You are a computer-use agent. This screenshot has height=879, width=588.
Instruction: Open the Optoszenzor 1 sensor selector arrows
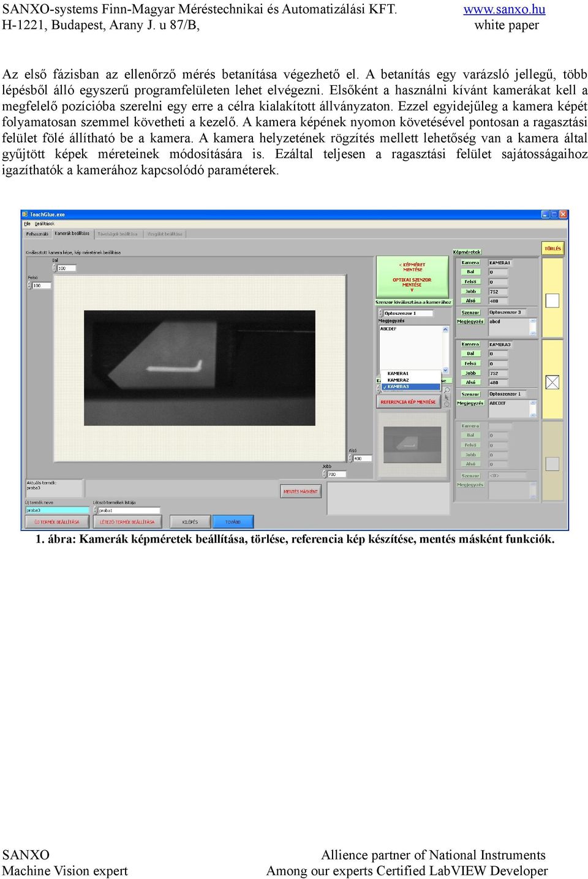click(380, 313)
